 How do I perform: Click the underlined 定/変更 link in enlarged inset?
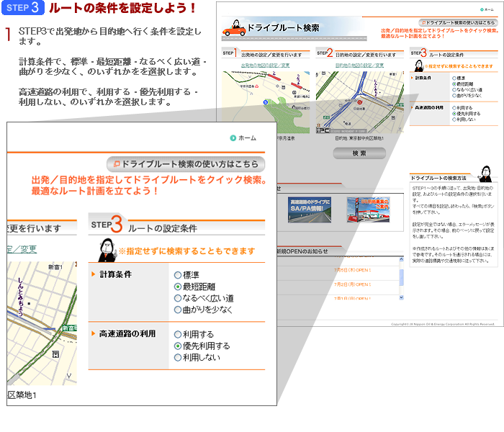tap(22, 249)
